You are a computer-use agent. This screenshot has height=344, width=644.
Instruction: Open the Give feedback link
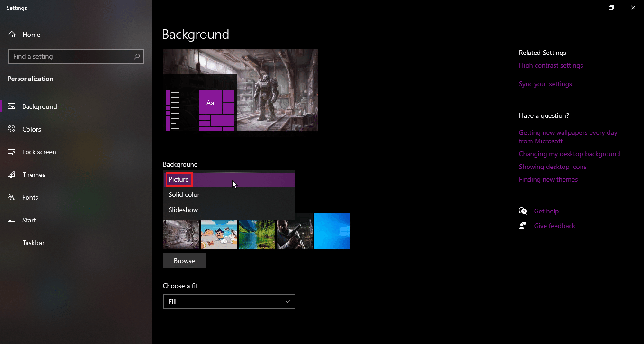(x=555, y=226)
